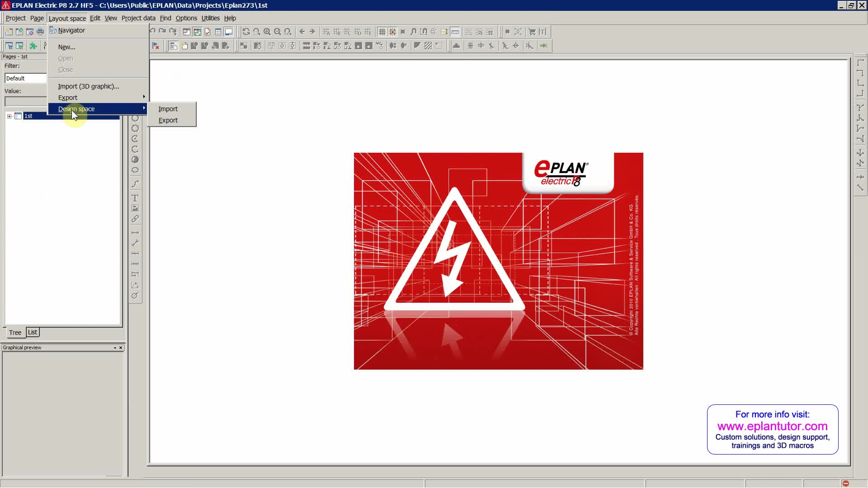Image resolution: width=868 pixels, height=488 pixels.
Task: Click the shopping cart icon
Action: pos(532,32)
